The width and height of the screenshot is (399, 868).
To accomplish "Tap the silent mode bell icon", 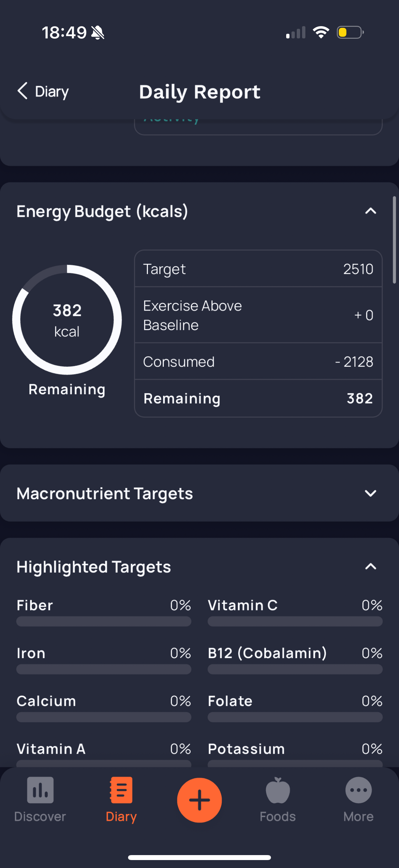I will pos(98,33).
